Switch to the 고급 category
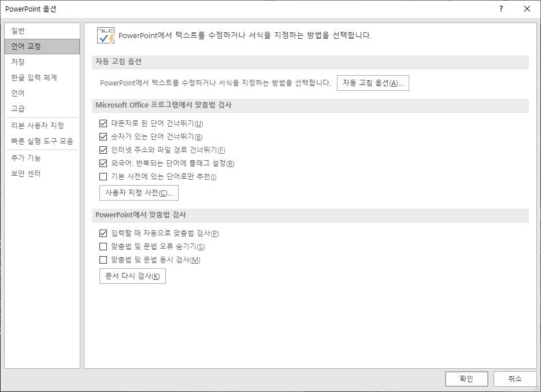541x392 pixels. coord(42,109)
